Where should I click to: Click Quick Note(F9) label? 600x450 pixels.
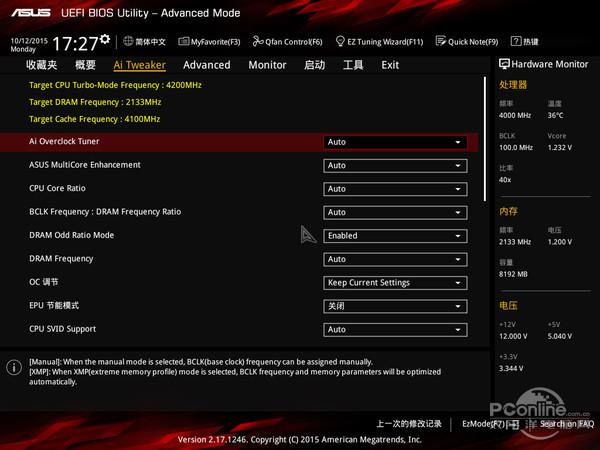(473, 42)
